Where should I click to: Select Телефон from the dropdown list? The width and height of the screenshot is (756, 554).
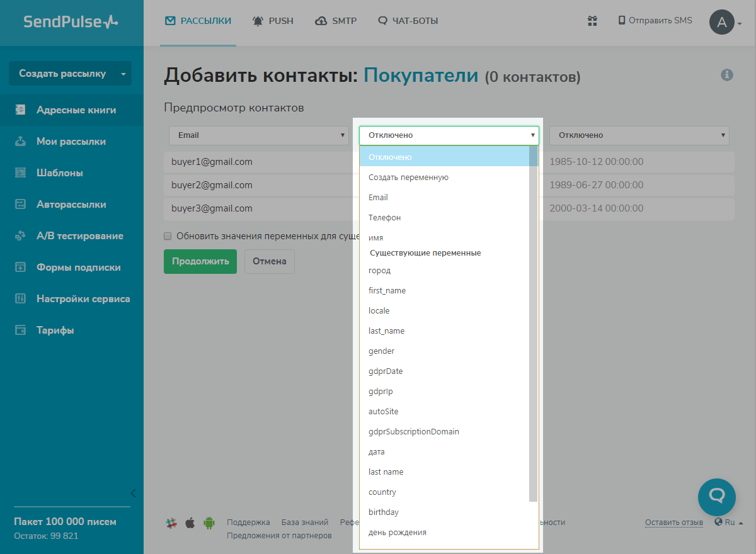385,218
